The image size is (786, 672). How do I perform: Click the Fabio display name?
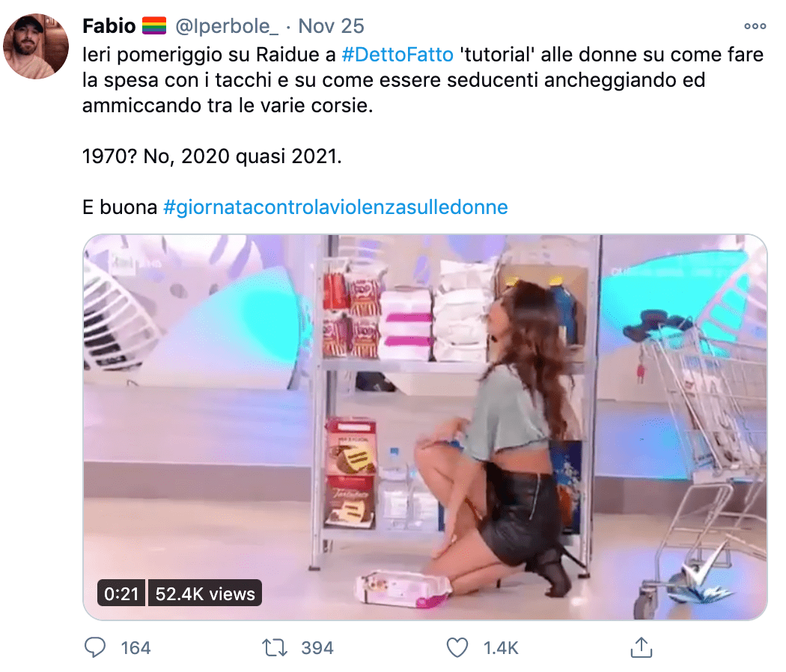pos(109,26)
